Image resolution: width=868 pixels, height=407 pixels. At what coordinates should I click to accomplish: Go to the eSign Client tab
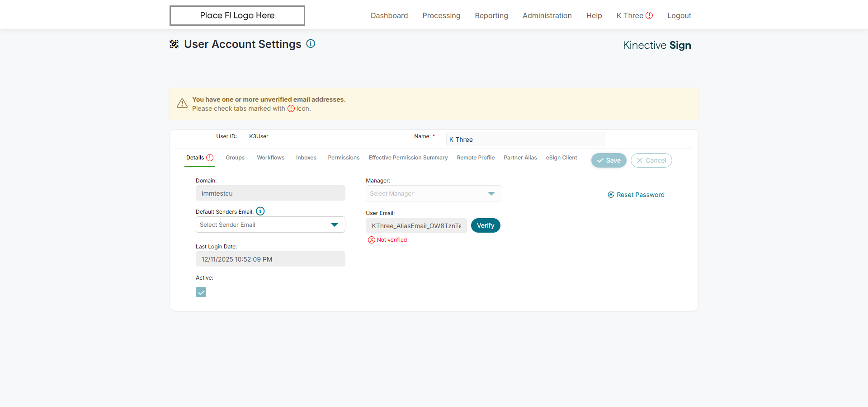coord(561,158)
